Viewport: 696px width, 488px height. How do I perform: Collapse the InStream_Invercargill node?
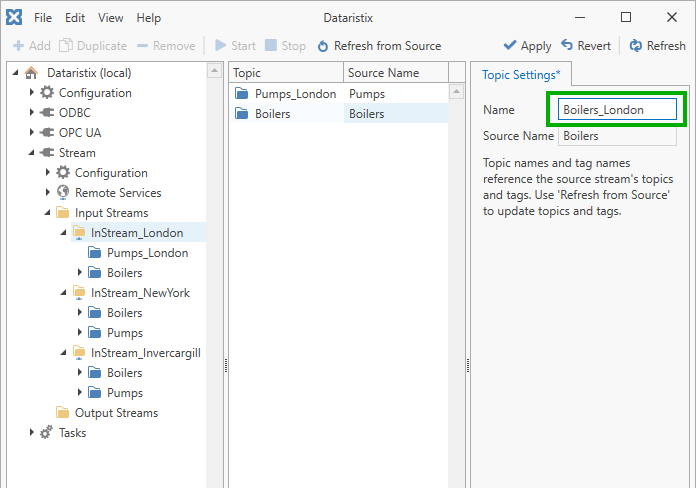[x=63, y=352]
